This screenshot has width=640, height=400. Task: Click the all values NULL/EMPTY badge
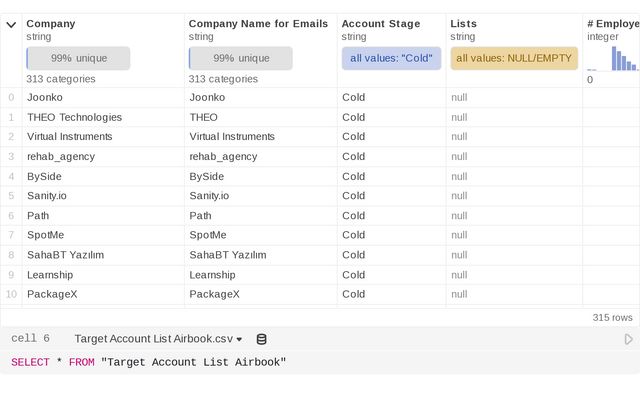tap(514, 58)
